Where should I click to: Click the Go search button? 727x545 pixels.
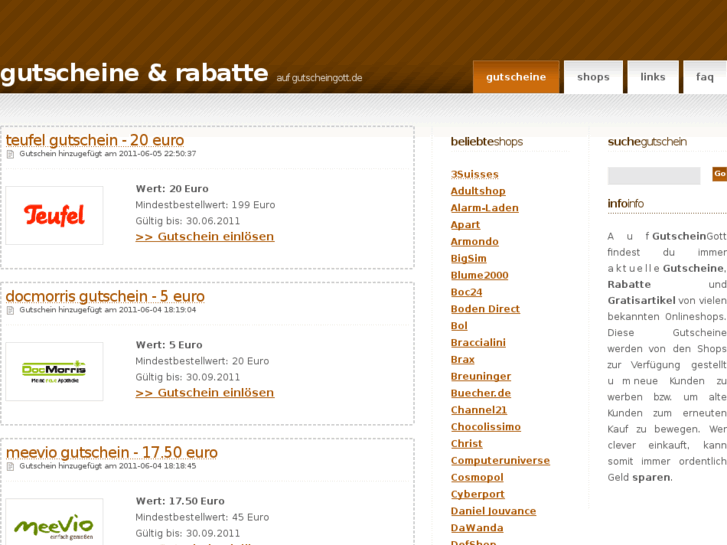(720, 174)
